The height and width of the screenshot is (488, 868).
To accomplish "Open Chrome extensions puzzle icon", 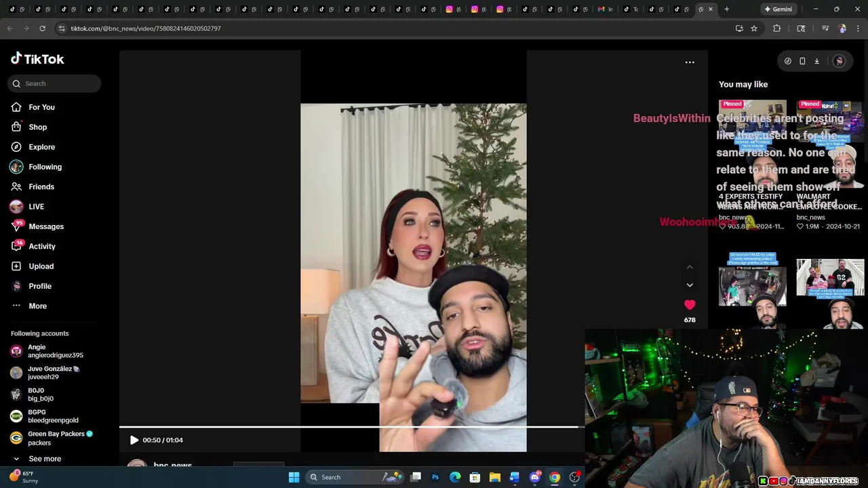I will 777,28.
